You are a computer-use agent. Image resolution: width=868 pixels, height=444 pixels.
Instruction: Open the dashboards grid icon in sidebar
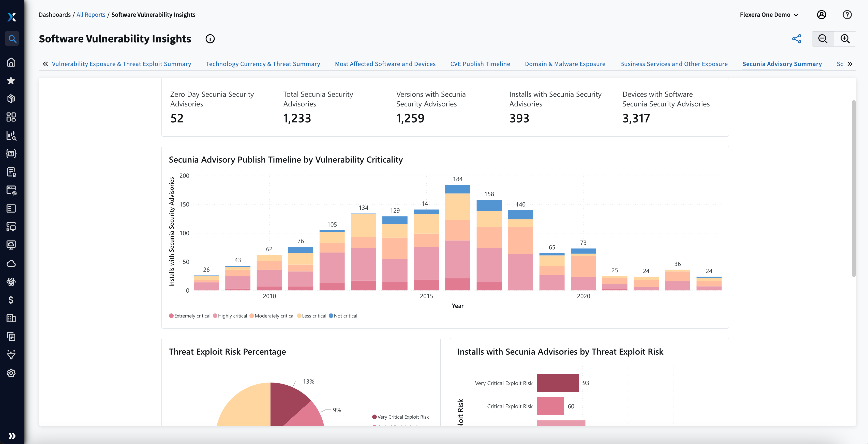(12, 117)
